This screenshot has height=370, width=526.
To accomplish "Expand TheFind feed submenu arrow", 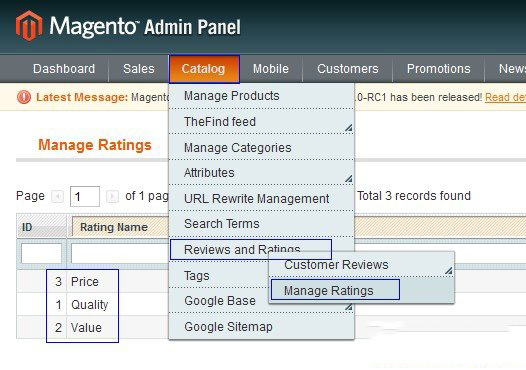I will pos(349,127).
